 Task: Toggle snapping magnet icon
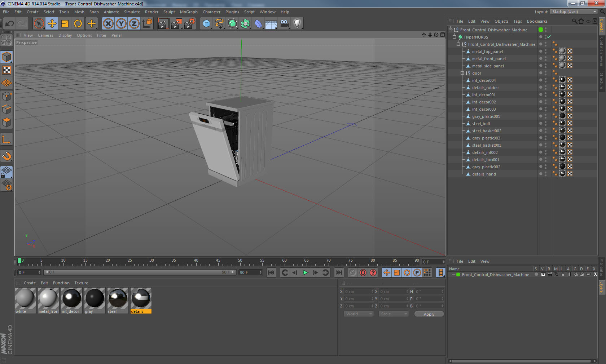[x=7, y=156]
